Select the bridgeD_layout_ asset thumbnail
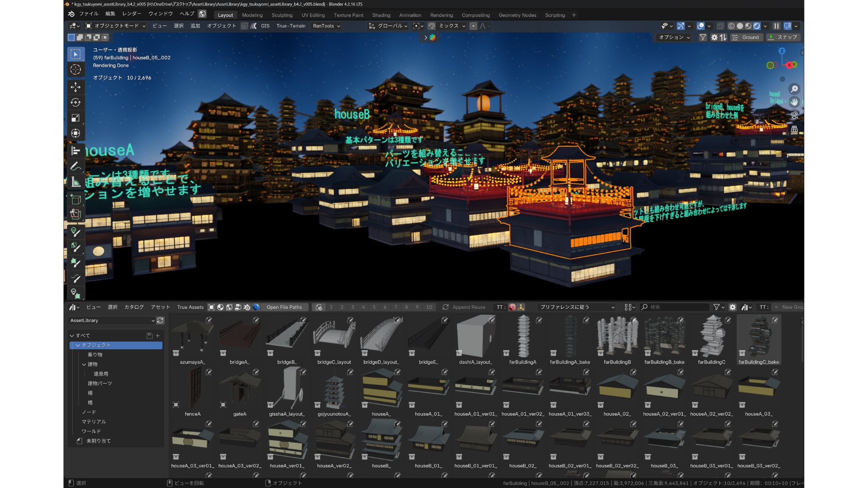 (381, 341)
